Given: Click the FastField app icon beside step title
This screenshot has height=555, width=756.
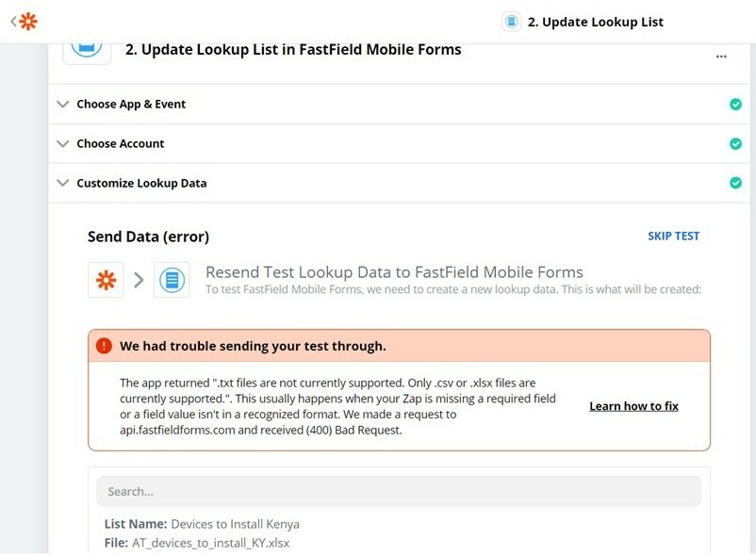Looking at the screenshot, I should point(87,50).
